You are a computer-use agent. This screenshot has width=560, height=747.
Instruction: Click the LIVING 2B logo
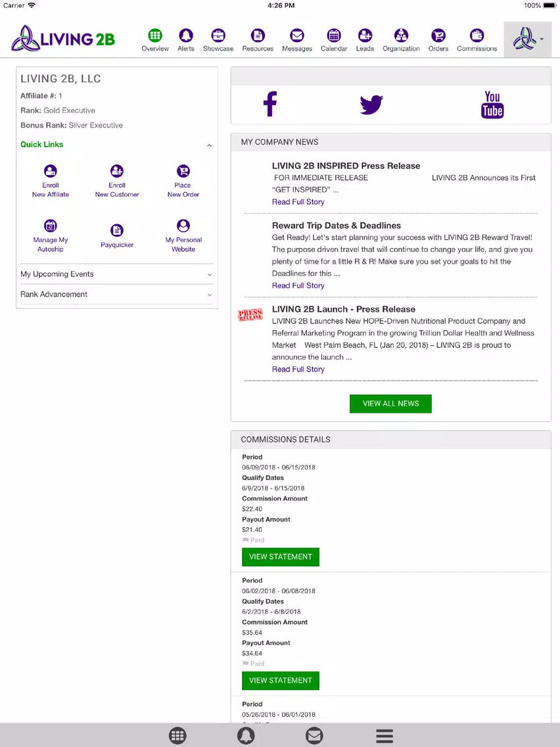(x=63, y=39)
